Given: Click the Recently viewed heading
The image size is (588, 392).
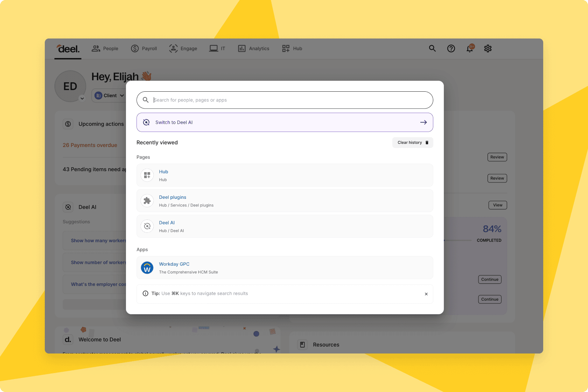Looking at the screenshot, I should 157,142.
